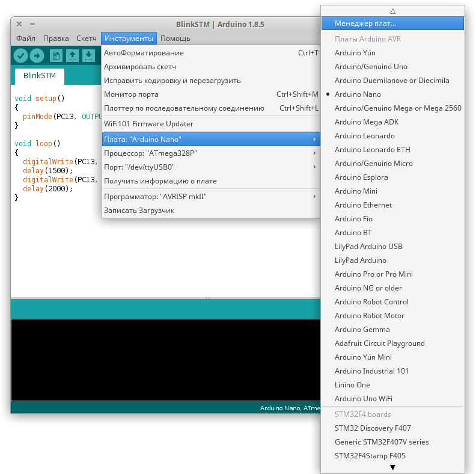Open the Правка menu
476x474 pixels.
point(56,38)
